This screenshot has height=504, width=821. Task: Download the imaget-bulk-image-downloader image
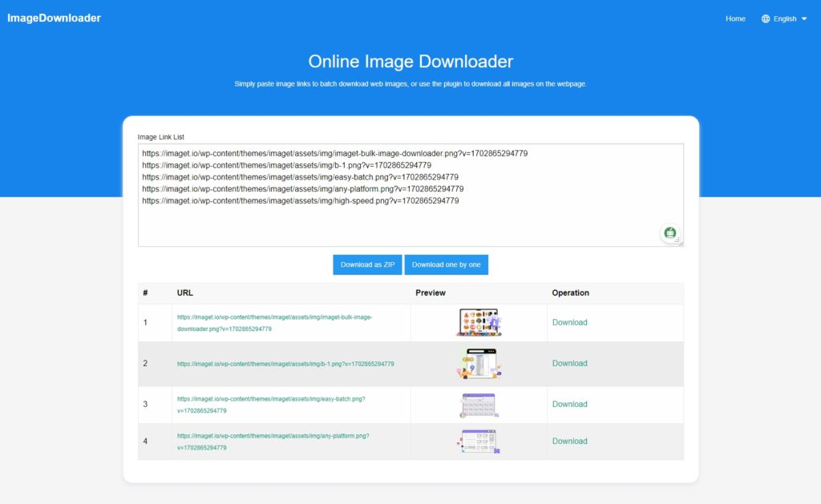click(569, 322)
